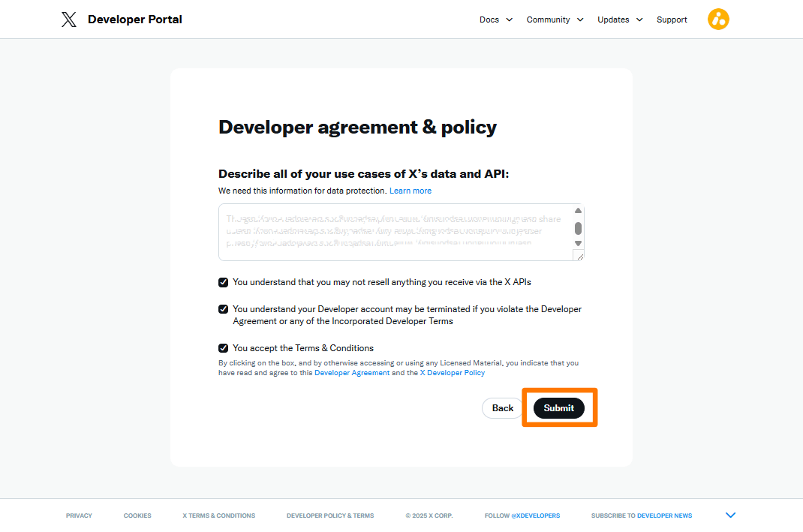The image size is (803, 532).
Task: Open the Community dropdown menu
Action: coord(555,20)
